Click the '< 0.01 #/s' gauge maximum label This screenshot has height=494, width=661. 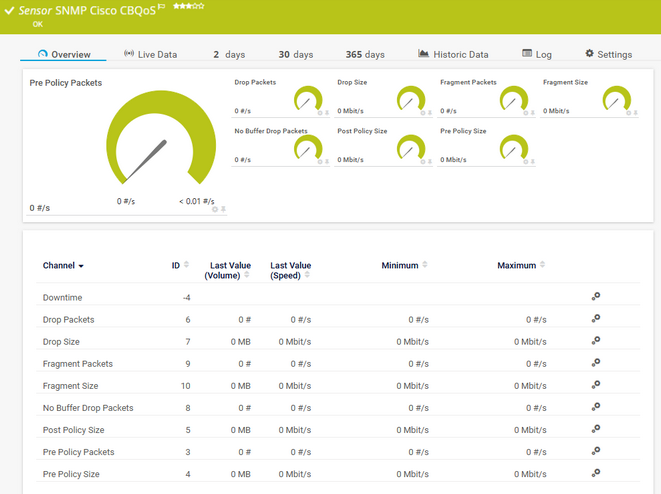coord(196,201)
